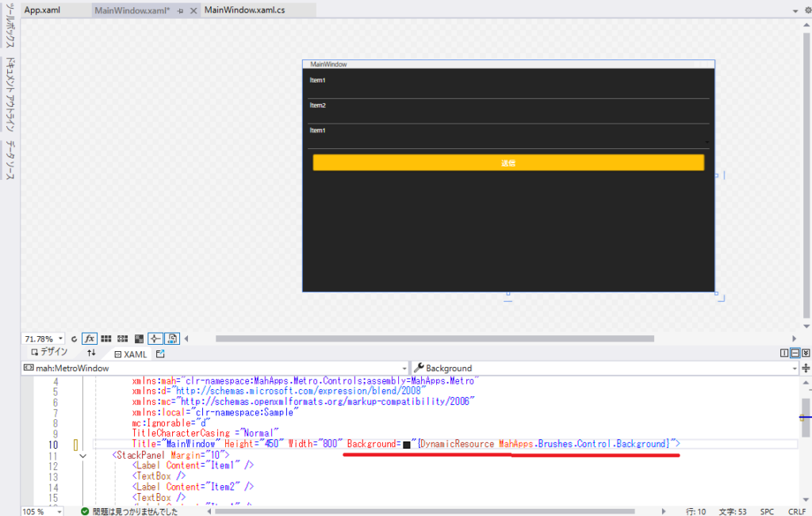Toggle disable project code icon
Viewport: 812px width, 516px height.
[x=172, y=338]
